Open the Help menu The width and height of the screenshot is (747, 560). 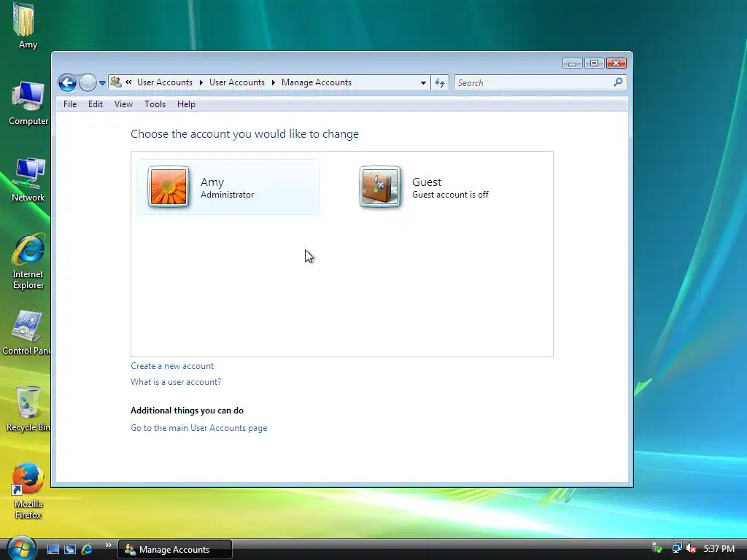(x=186, y=104)
